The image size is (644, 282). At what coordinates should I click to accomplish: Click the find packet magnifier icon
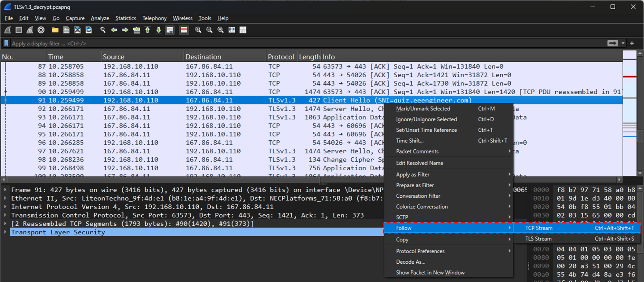pyautogui.click(x=103, y=30)
